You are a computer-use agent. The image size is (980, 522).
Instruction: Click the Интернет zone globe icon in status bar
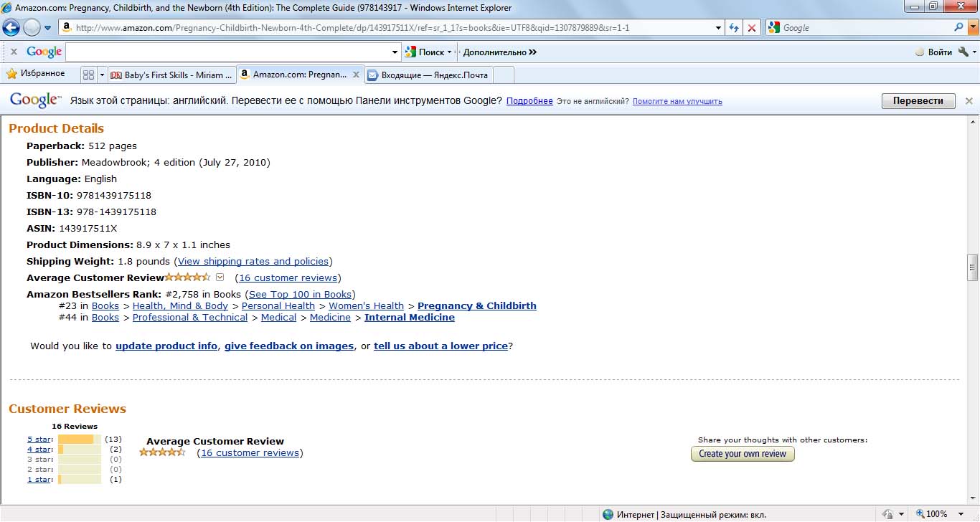click(608, 514)
